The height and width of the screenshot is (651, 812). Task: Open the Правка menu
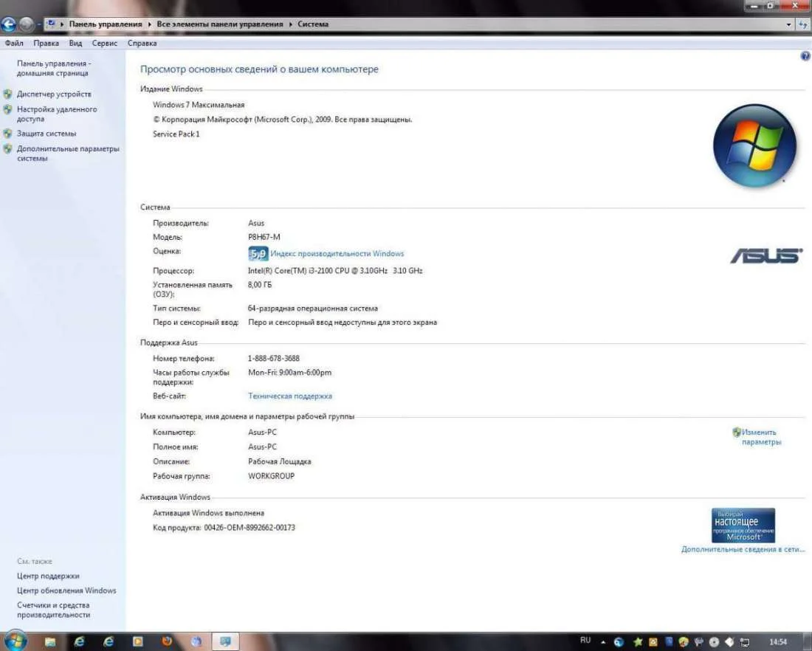point(46,44)
